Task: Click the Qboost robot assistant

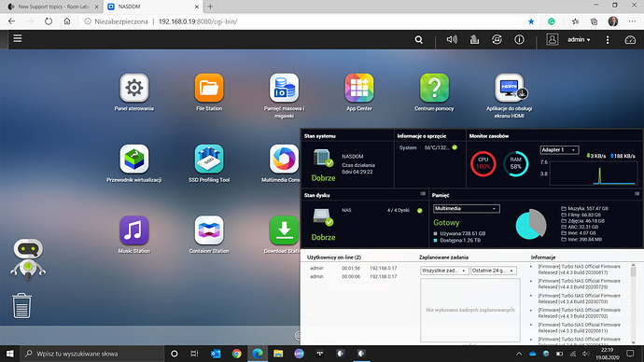Action: 28,259
